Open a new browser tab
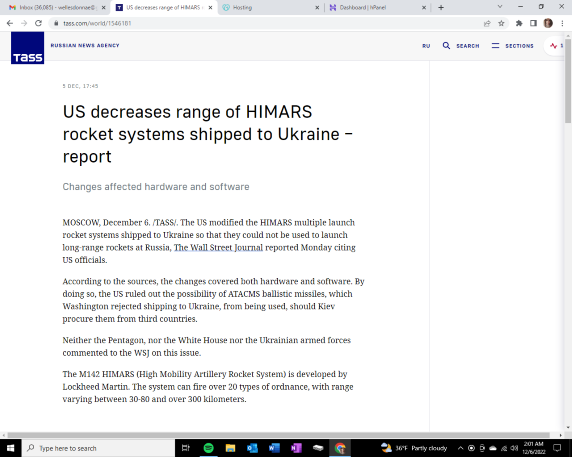Image resolution: width=572 pixels, height=457 pixels. click(x=441, y=7)
